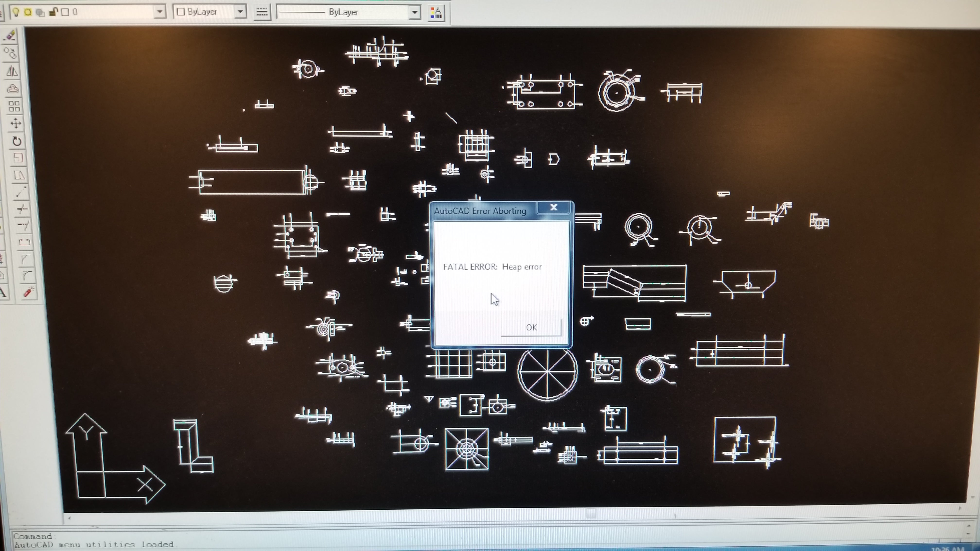Select the Move tool
This screenshot has width=980, height=551.
(x=16, y=123)
